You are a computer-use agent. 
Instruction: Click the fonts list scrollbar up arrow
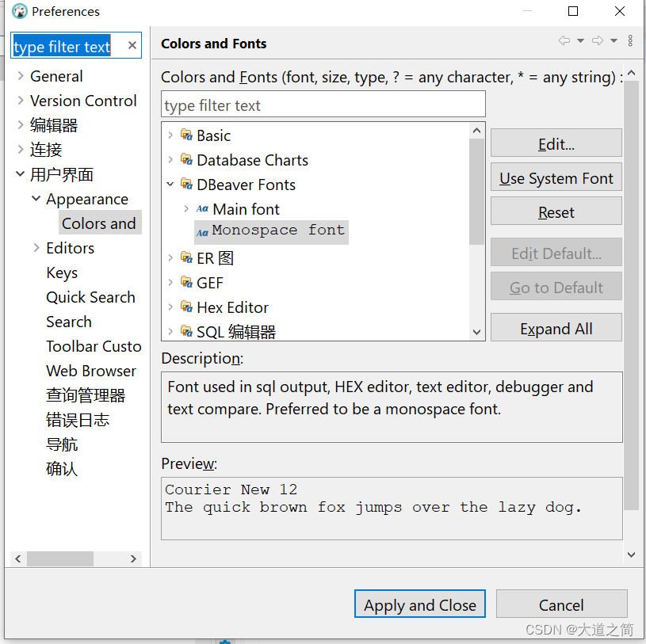coord(476,131)
